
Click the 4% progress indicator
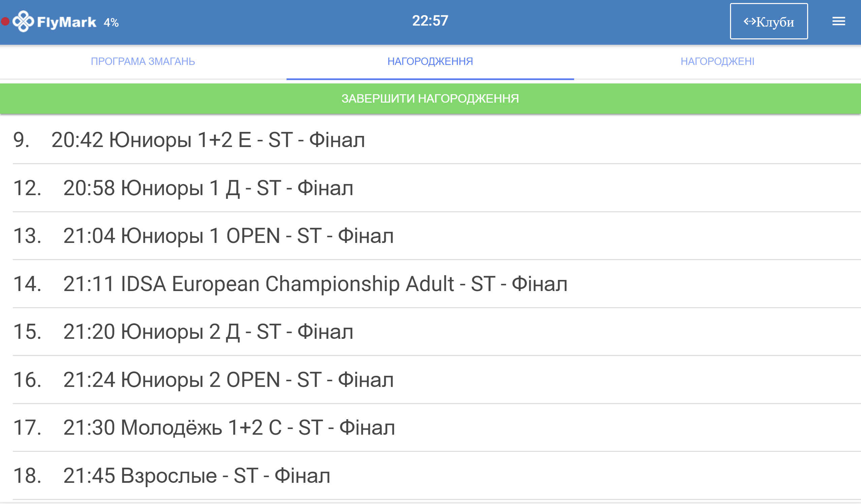point(111,23)
